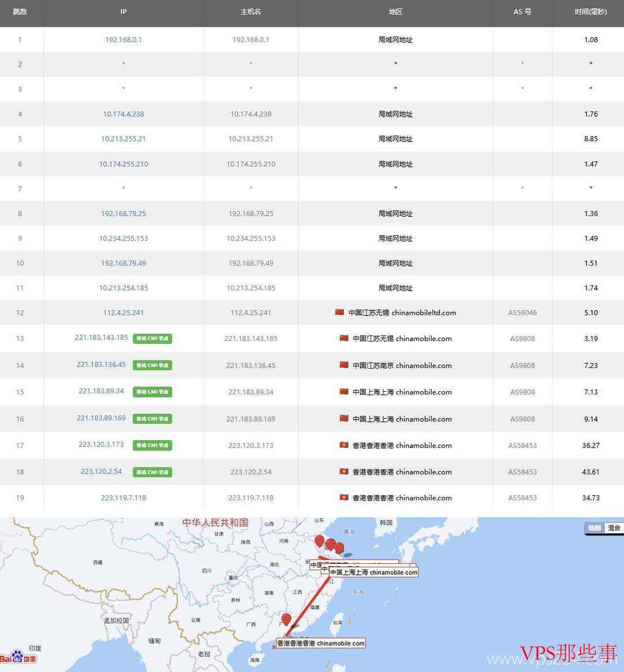Switch the map to 地图 view
The image size is (624, 672).
coord(594,528)
